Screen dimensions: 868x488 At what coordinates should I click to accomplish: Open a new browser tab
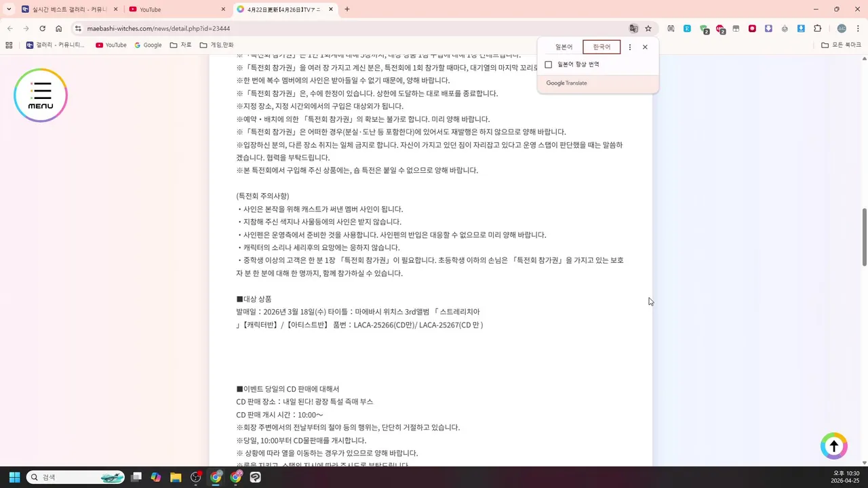347,9
